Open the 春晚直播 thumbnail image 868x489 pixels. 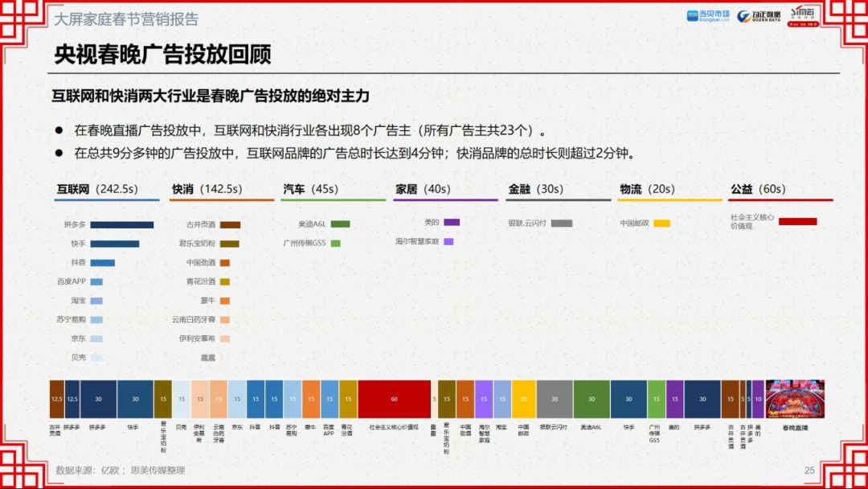[796, 399]
